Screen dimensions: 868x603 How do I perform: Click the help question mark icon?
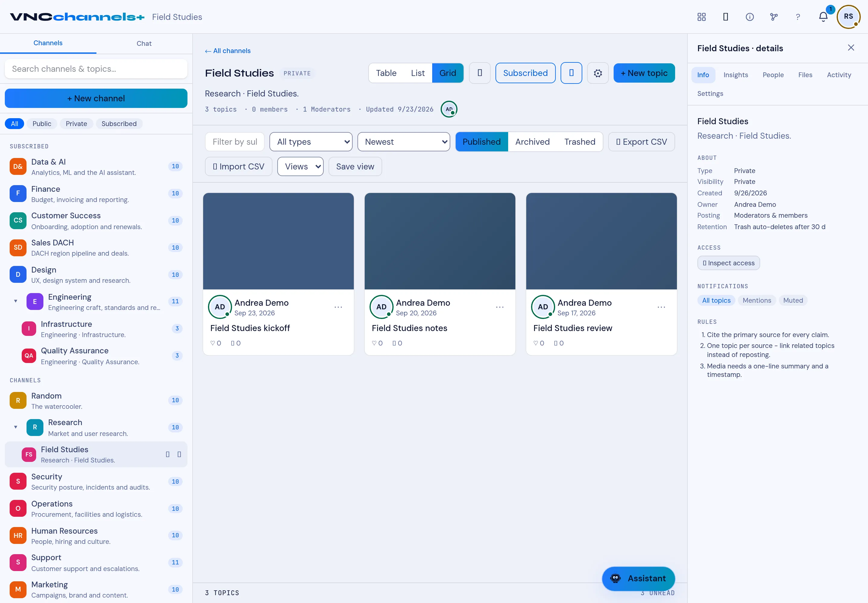pyautogui.click(x=798, y=17)
